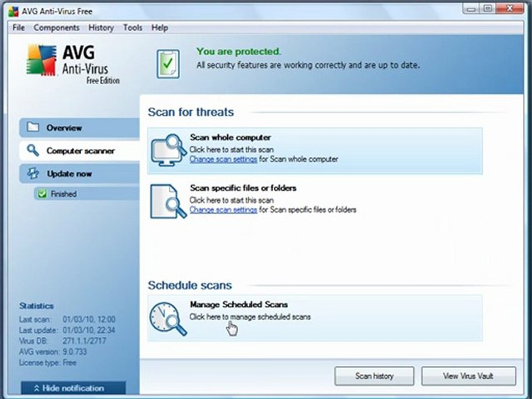Open Change scan settings for whole computer
This screenshot has width=532, height=399.
223,159
